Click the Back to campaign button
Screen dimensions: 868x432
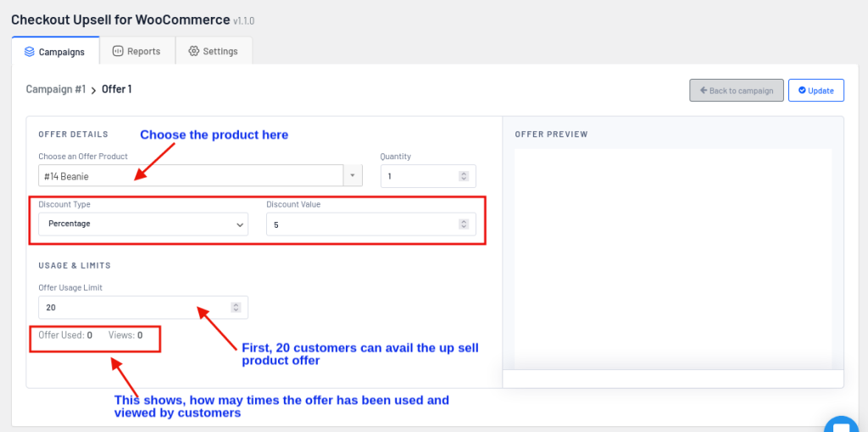point(737,90)
